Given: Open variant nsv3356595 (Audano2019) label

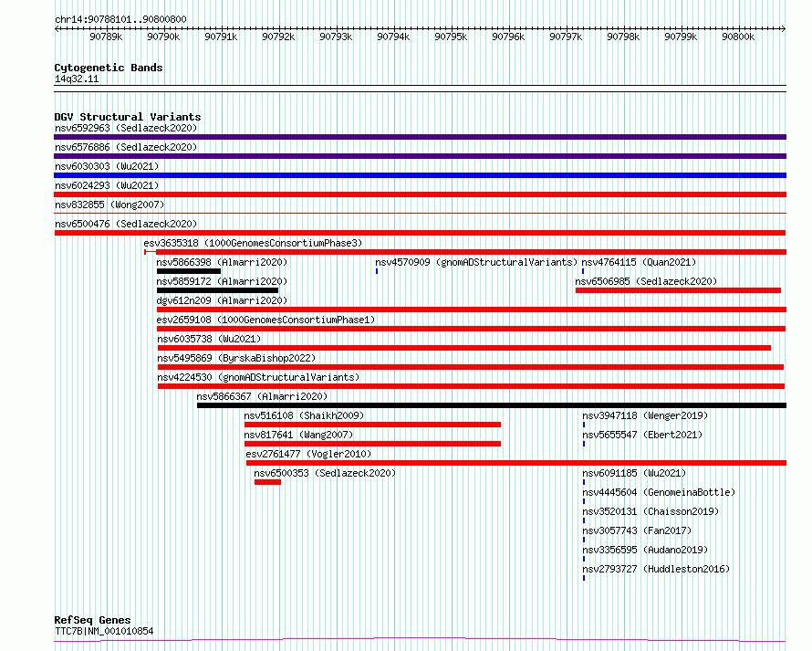Looking at the screenshot, I should coord(645,550).
